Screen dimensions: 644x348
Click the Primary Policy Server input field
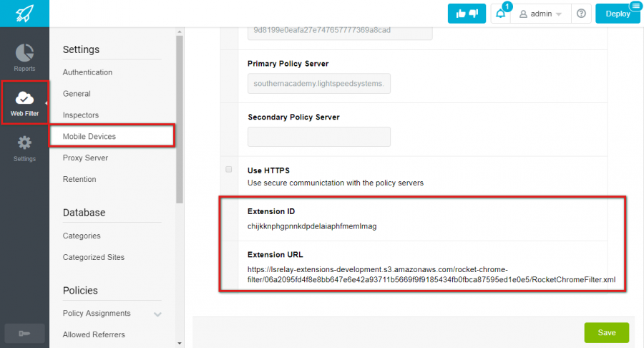(x=318, y=83)
